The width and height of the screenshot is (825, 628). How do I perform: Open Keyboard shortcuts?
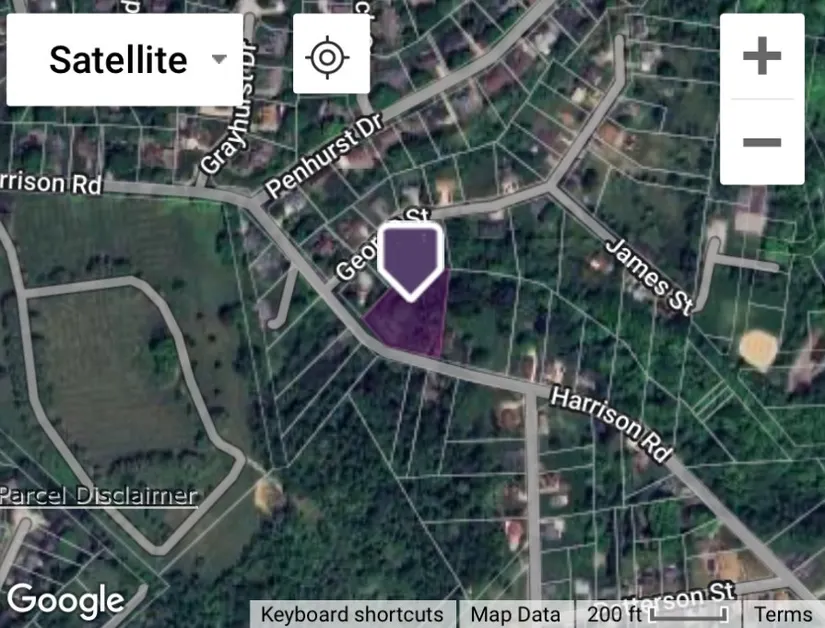pos(352,614)
